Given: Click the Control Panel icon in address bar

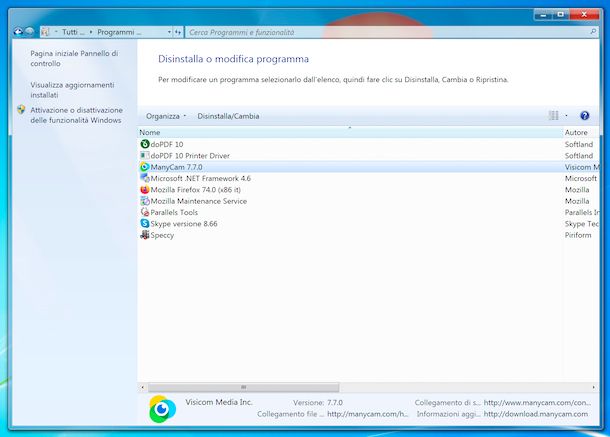Looking at the screenshot, I should 45,32.
